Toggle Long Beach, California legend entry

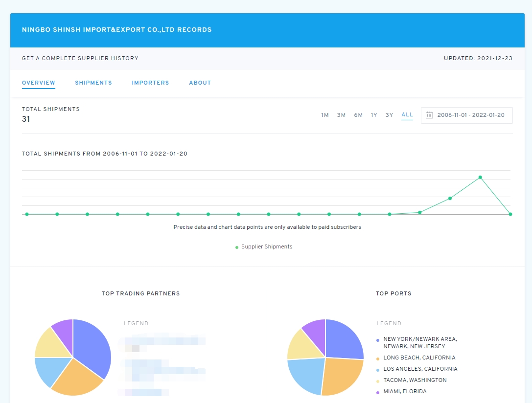416,358
